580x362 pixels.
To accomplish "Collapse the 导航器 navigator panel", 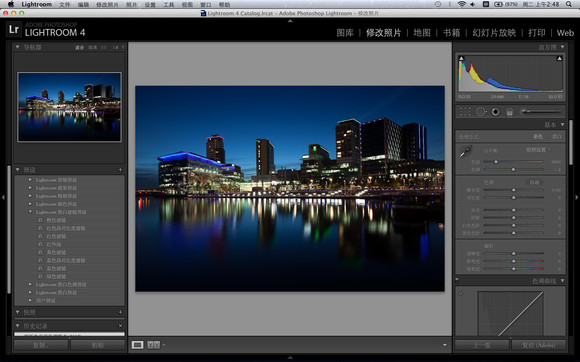I will (17, 47).
